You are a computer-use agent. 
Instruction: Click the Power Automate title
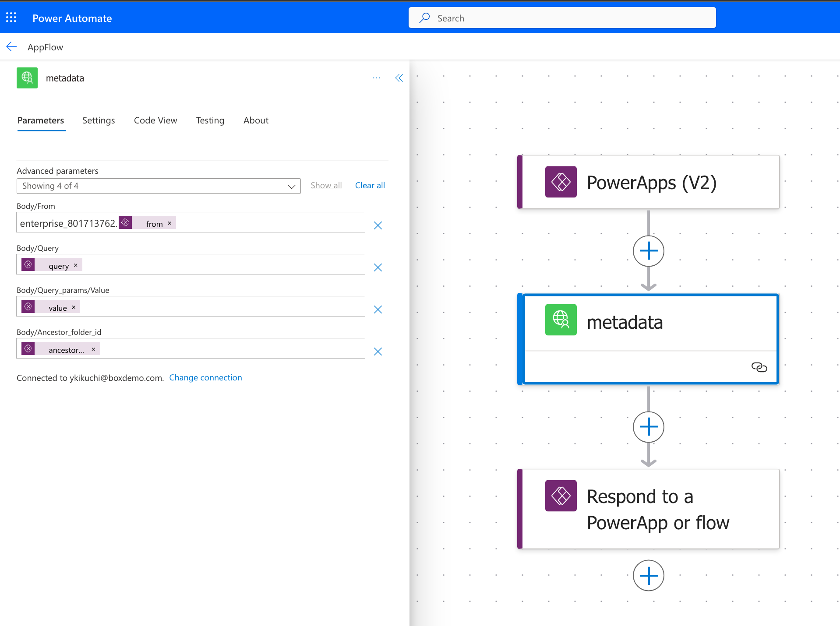72,18
